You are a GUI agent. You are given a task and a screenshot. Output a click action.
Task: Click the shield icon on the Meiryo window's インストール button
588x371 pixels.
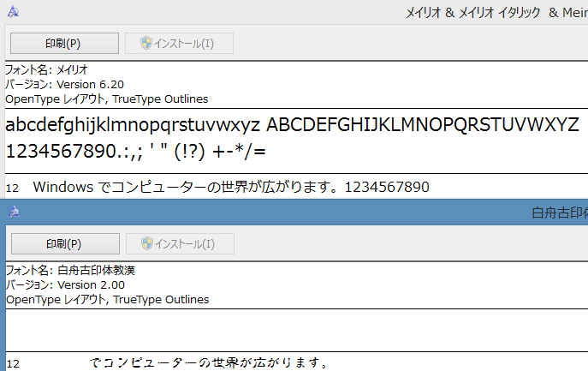coord(146,43)
